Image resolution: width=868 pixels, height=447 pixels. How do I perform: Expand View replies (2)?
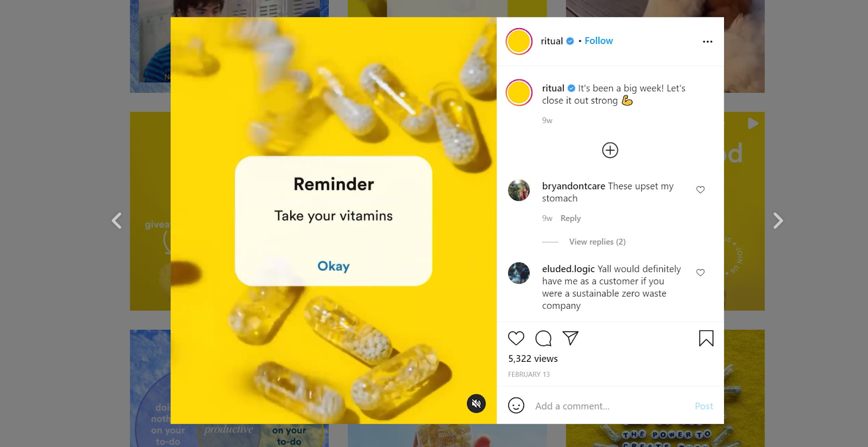click(x=597, y=242)
